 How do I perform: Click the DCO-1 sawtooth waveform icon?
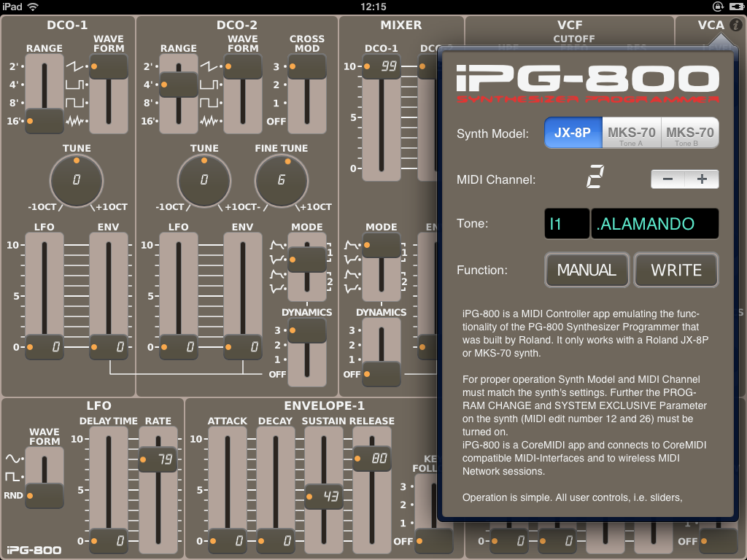coord(75,66)
